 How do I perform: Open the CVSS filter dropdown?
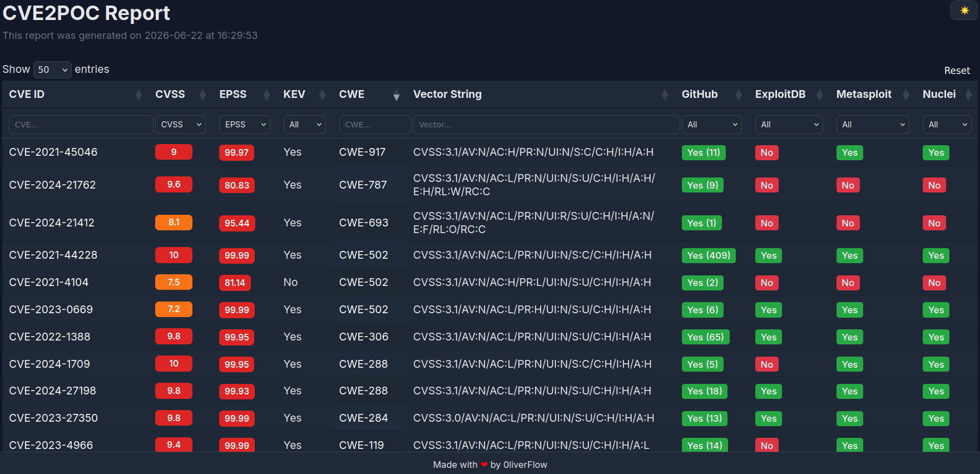coord(180,125)
